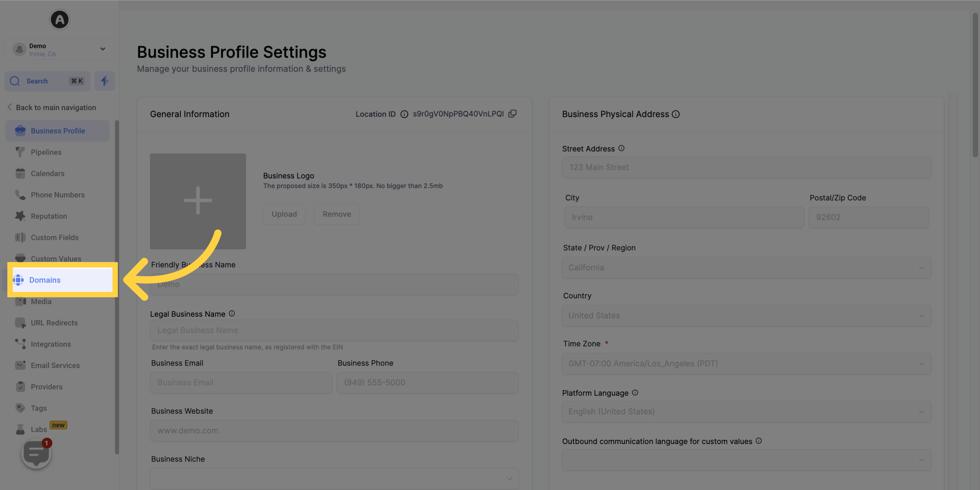Click the Remove logo button
This screenshot has height=490, width=980.
coord(337,214)
